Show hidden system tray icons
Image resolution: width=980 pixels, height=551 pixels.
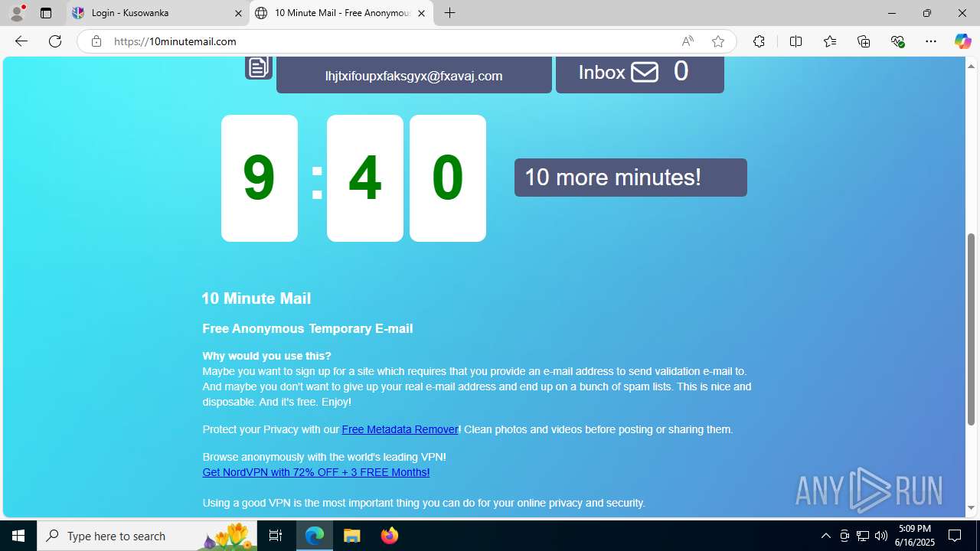tap(825, 536)
